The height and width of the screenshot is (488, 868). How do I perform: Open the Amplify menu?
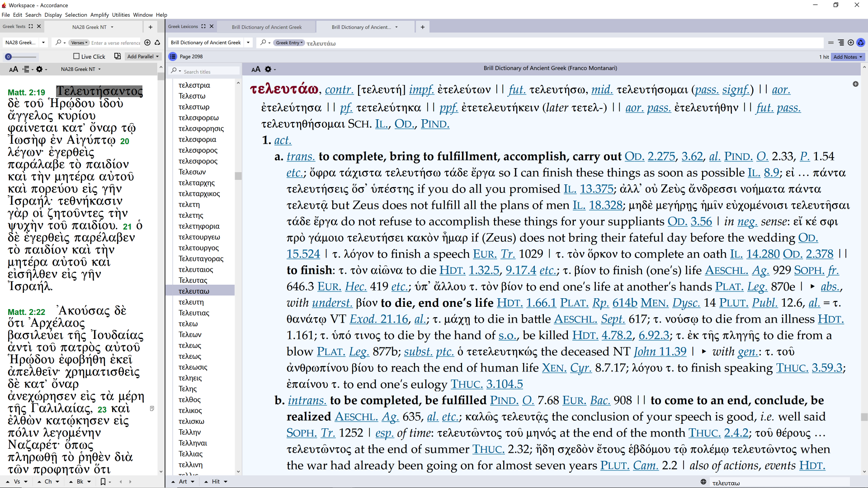99,15
